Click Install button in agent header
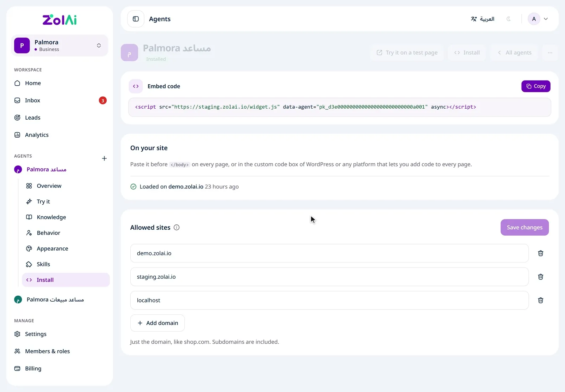 [x=467, y=53]
